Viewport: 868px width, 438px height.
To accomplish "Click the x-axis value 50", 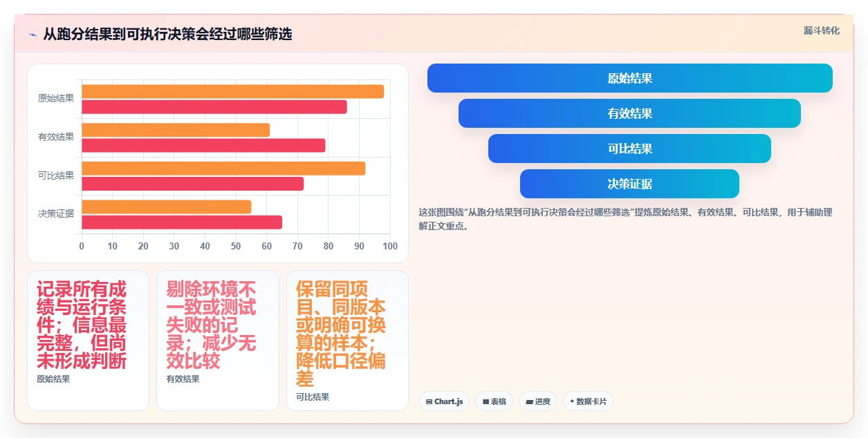I will tap(236, 247).
